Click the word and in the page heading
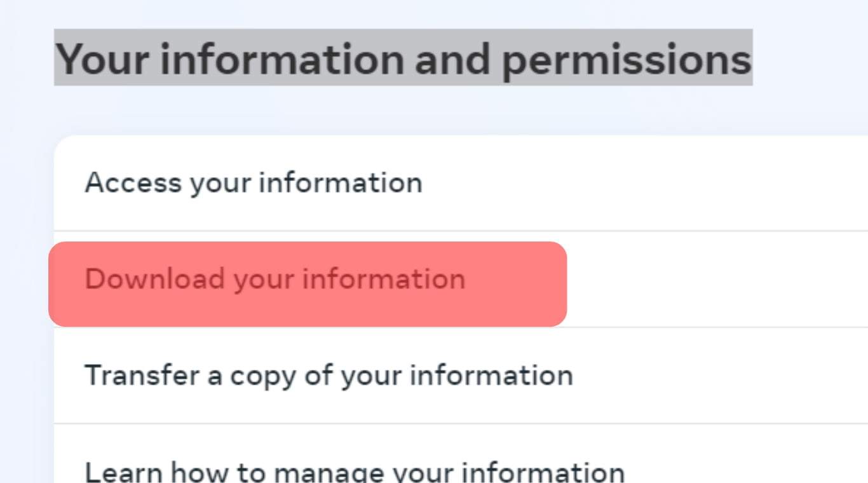 452,59
